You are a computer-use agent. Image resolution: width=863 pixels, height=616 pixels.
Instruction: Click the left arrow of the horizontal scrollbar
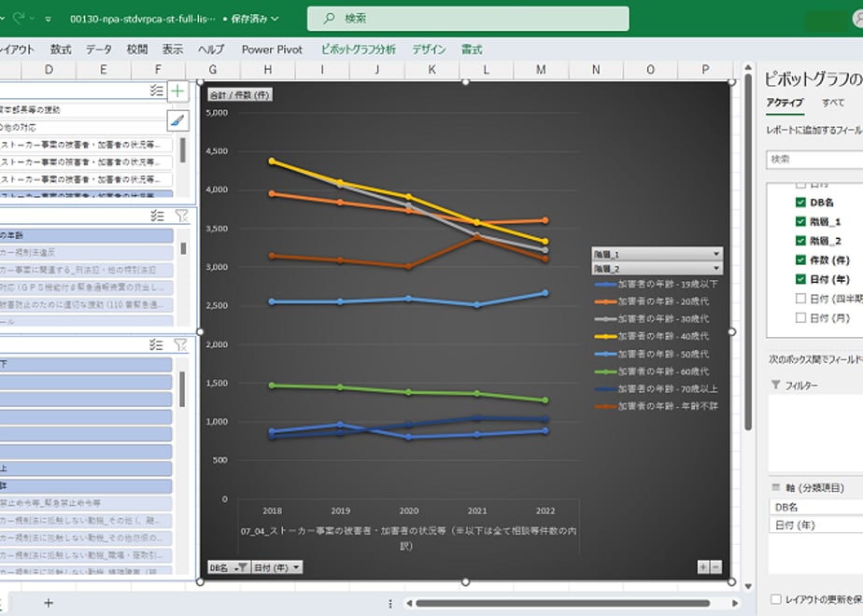point(409,603)
